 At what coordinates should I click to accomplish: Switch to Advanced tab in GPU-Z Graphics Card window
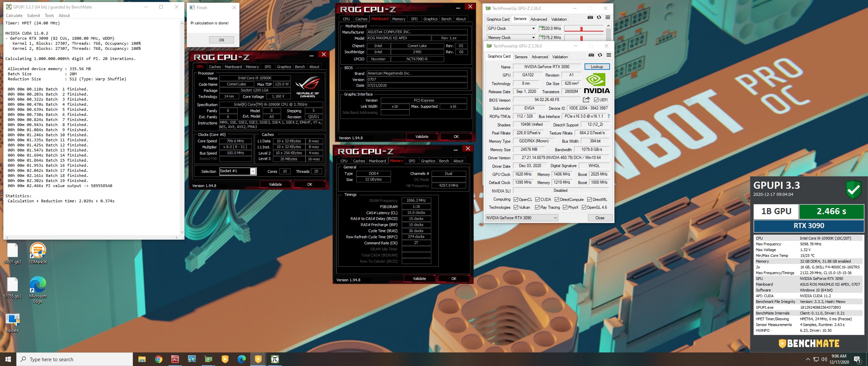click(x=540, y=57)
